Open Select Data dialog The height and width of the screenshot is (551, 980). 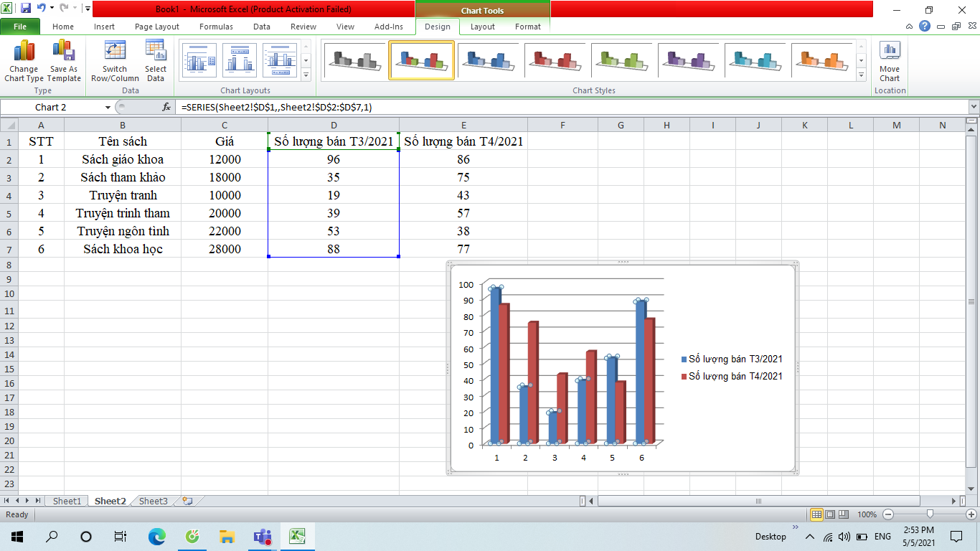(156, 61)
